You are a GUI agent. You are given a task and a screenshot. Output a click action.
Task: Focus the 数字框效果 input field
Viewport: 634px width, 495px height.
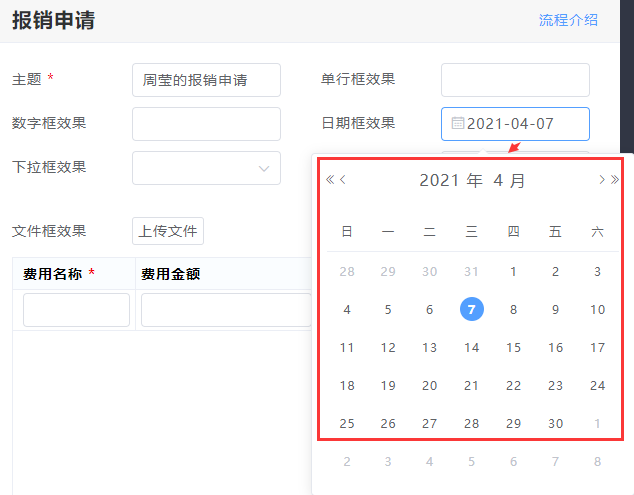pos(206,124)
